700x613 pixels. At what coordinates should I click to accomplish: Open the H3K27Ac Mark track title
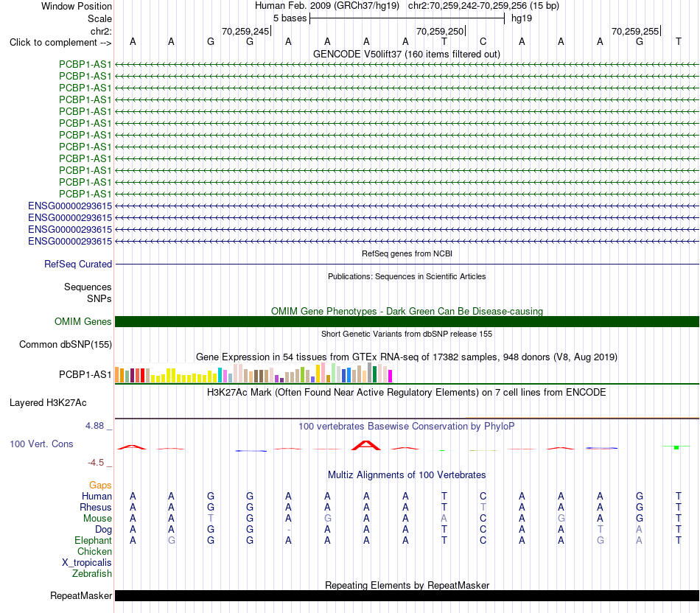point(406,393)
